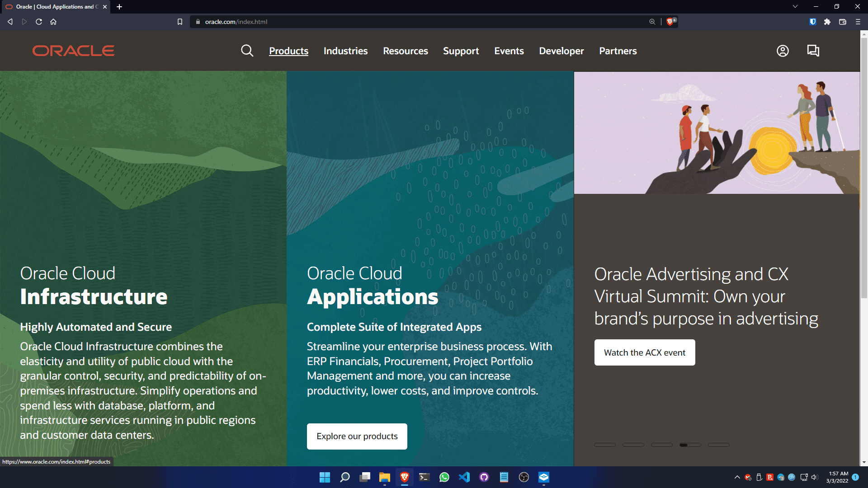
Task: Go to the browser home page
Action: point(53,22)
